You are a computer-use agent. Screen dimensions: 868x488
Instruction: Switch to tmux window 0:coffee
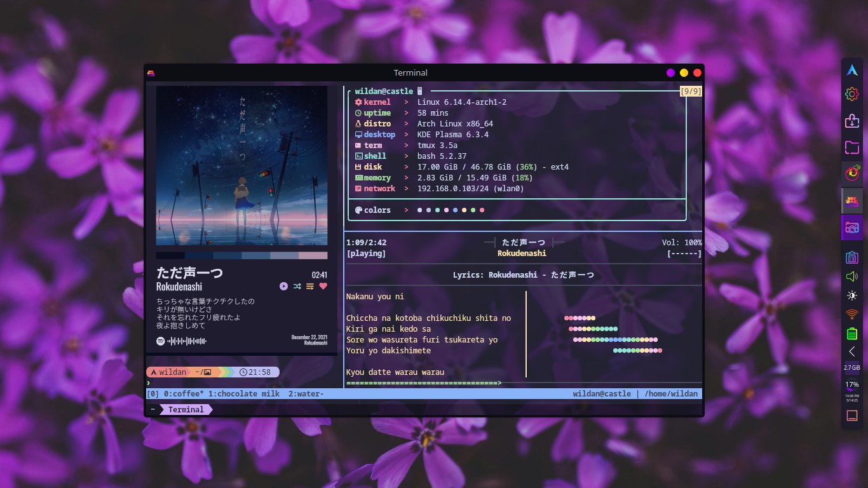click(184, 394)
